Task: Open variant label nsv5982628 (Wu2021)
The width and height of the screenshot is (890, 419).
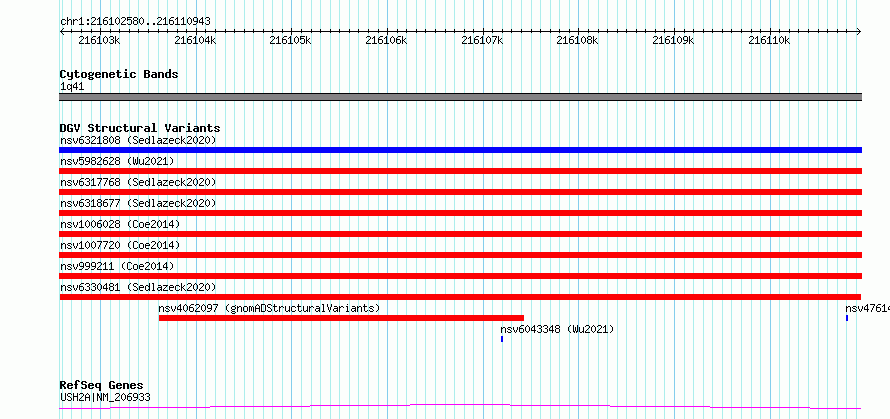Action: (x=117, y=161)
